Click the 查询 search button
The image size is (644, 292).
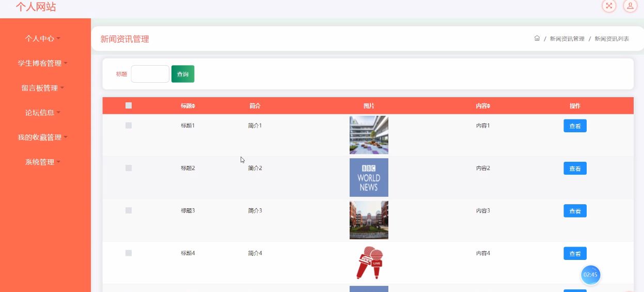pos(183,74)
